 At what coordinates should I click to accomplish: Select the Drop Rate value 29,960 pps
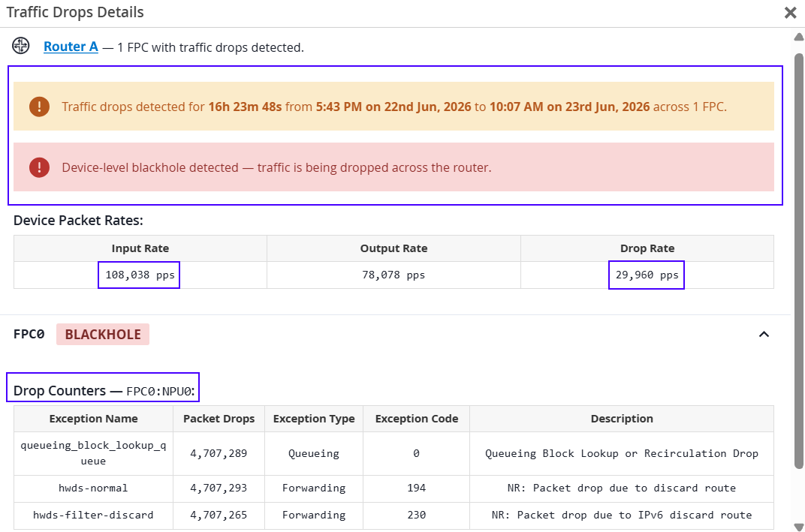pos(647,275)
